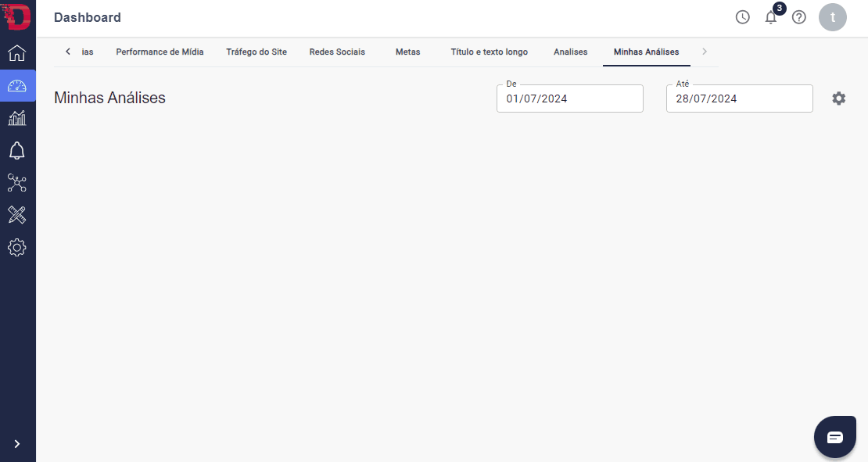
Task: Open the chat widget bubble
Action: pyautogui.click(x=835, y=437)
